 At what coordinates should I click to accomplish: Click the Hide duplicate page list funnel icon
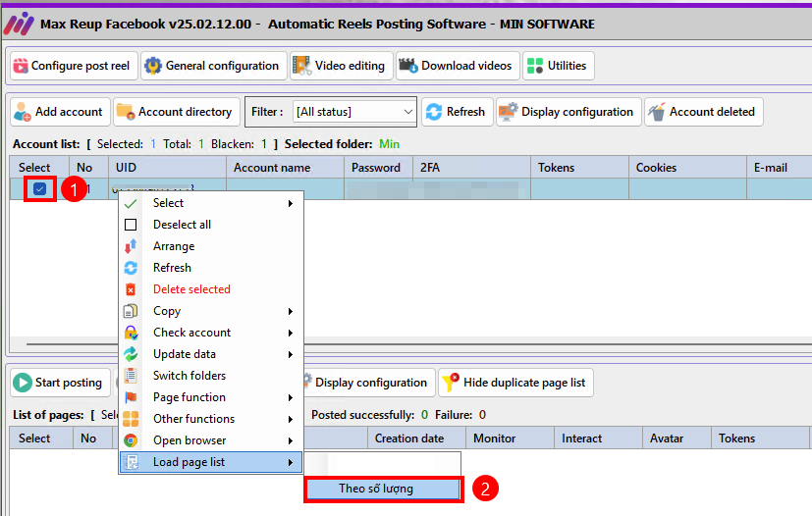click(451, 383)
